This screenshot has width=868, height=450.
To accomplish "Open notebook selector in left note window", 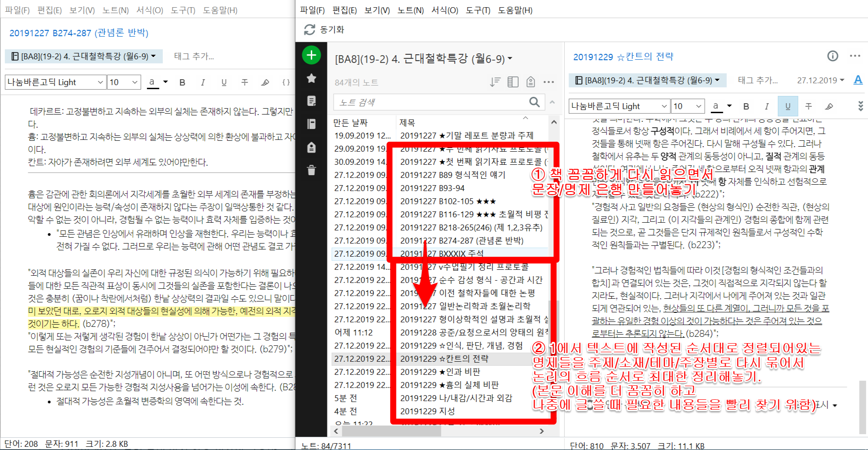I will point(84,57).
